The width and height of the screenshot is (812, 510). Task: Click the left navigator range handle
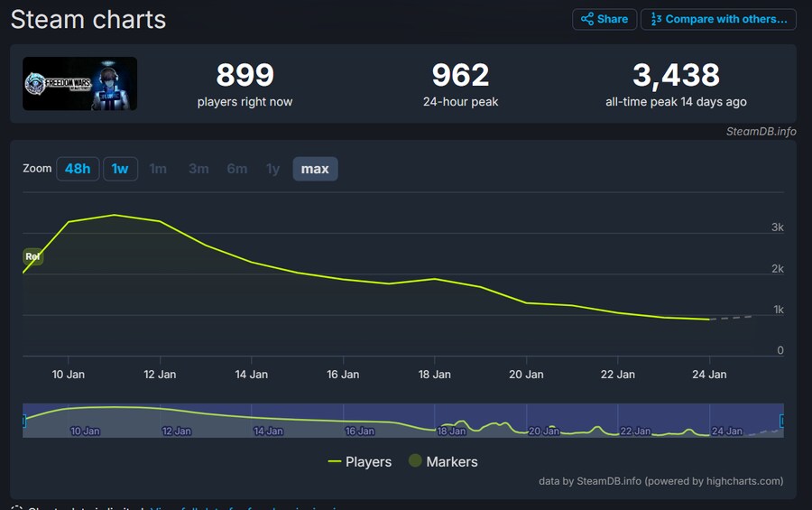pos(24,421)
